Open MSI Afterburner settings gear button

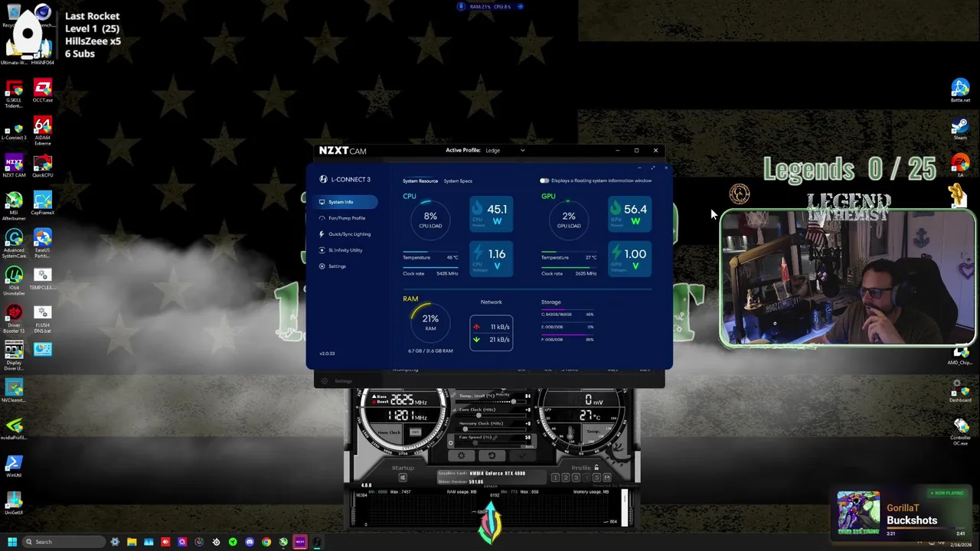(x=461, y=456)
